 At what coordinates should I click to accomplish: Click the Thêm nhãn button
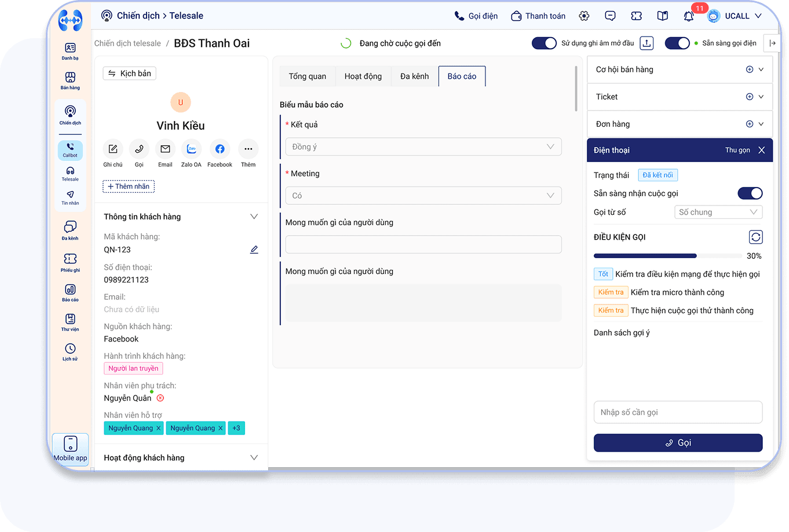click(x=129, y=186)
